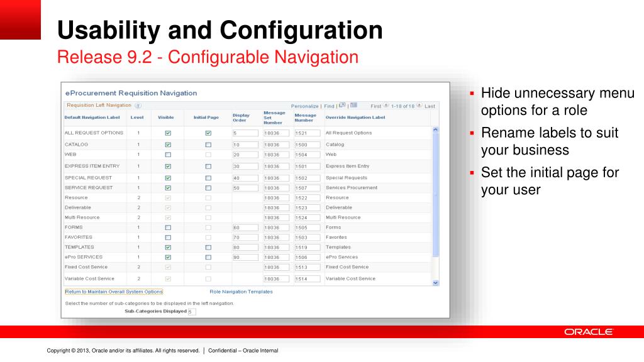Viewport: 644px width, 362px height.
Task: Click the scrollbar down arrow of the grid
Action: point(435,283)
